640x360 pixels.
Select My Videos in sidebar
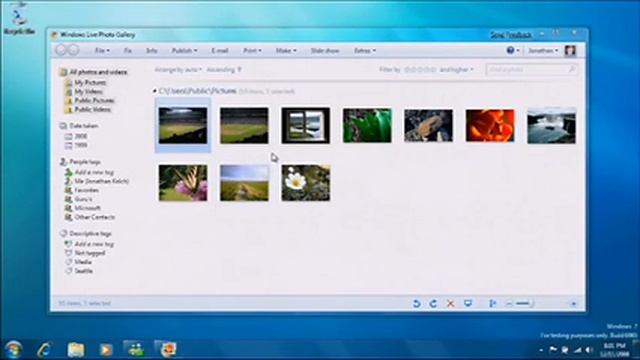coord(89,91)
